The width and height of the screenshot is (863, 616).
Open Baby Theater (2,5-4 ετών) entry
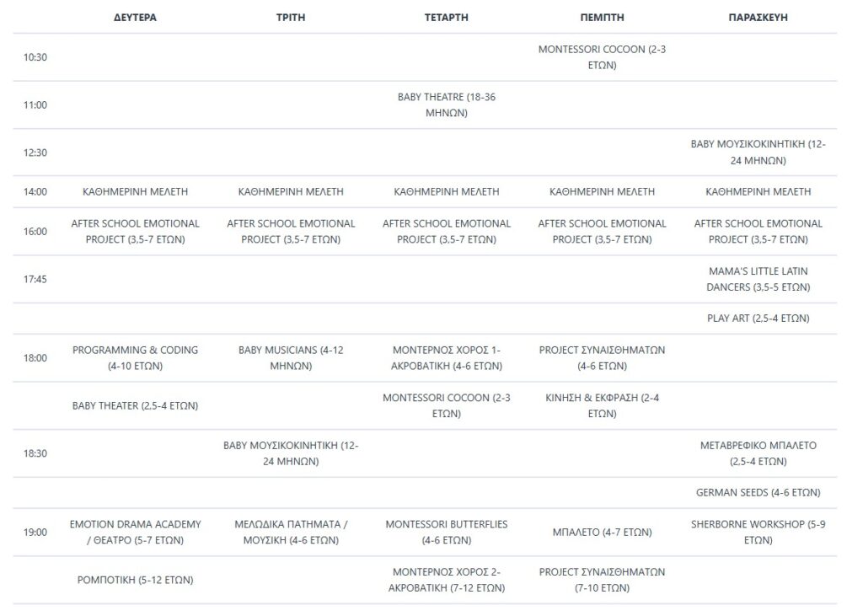coord(135,406)
